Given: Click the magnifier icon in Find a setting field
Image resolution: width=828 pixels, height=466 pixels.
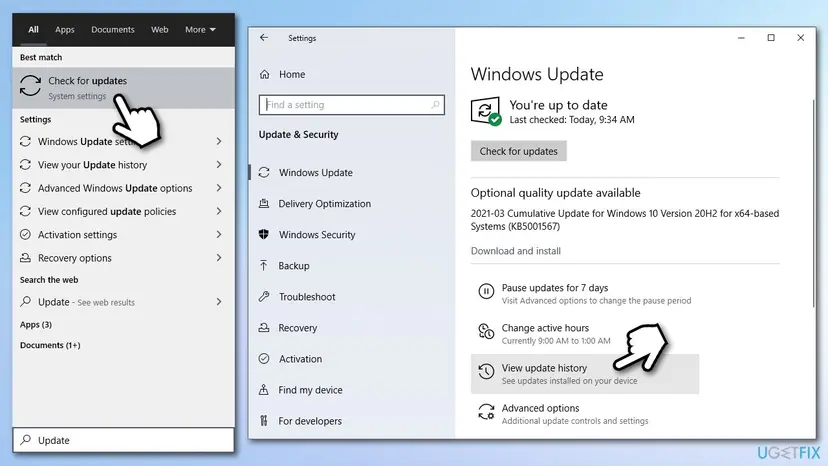Looking at the screenshot, I should coord(435,105).
